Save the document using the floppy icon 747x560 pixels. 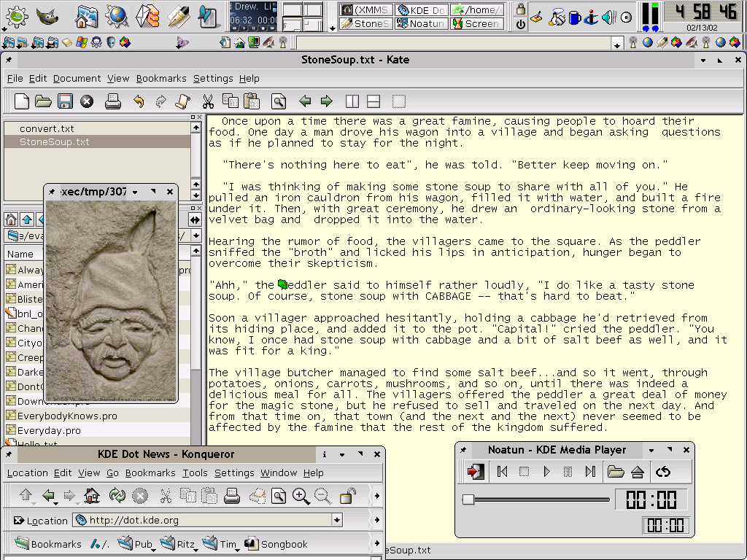pos(65,101)
